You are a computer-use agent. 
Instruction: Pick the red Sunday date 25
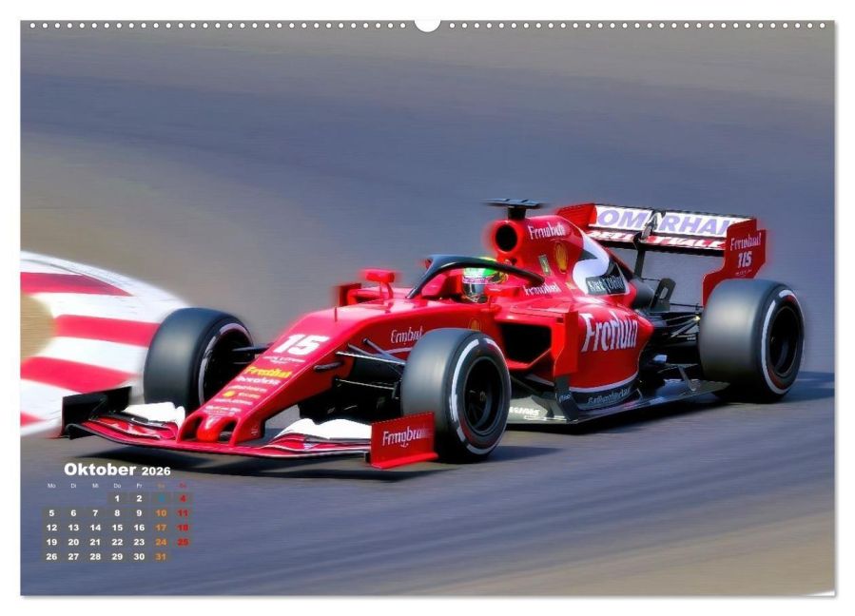coord(184,543)
